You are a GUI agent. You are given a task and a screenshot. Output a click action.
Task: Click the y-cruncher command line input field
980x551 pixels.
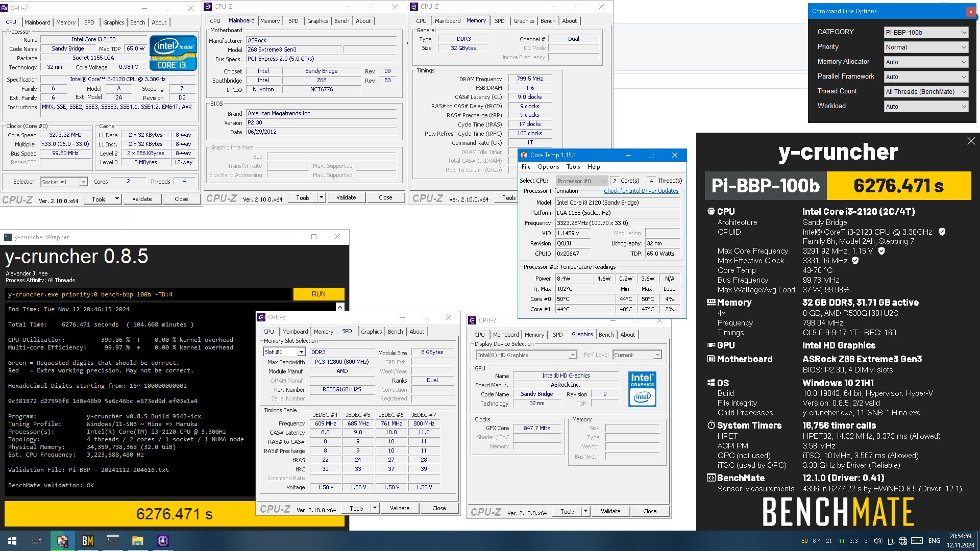148,294
